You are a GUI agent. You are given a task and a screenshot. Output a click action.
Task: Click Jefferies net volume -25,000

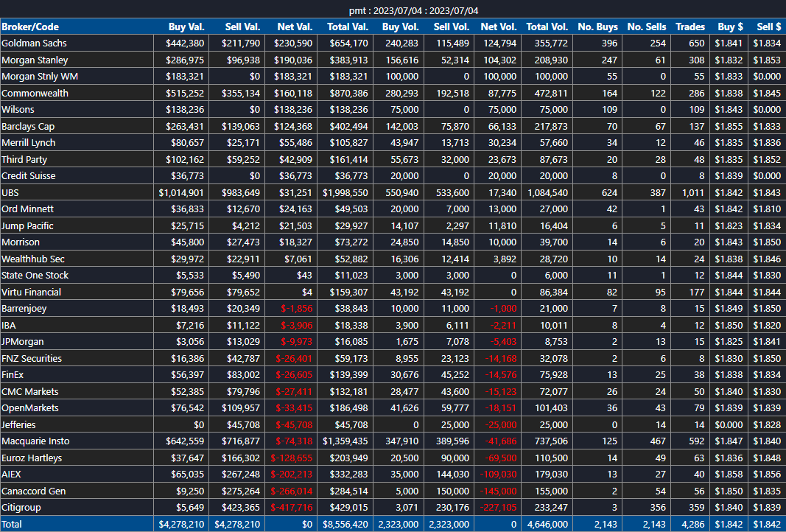tap(501, 424)
